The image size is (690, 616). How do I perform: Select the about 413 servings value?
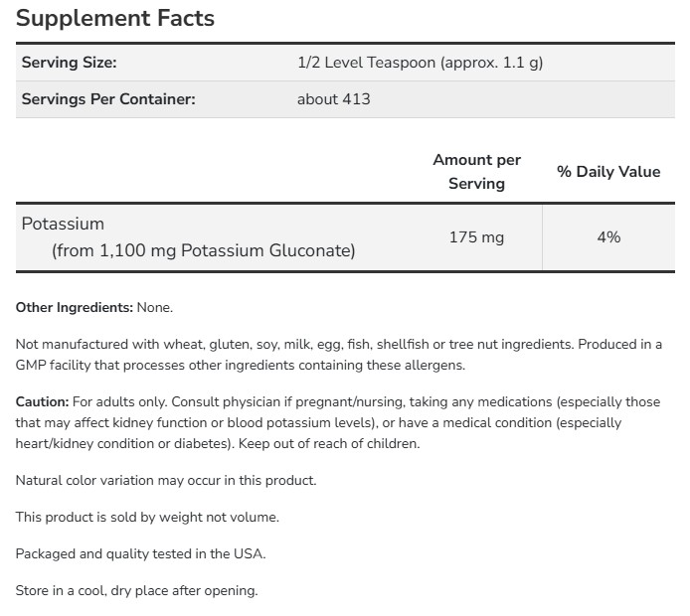(x=333, y=99)
